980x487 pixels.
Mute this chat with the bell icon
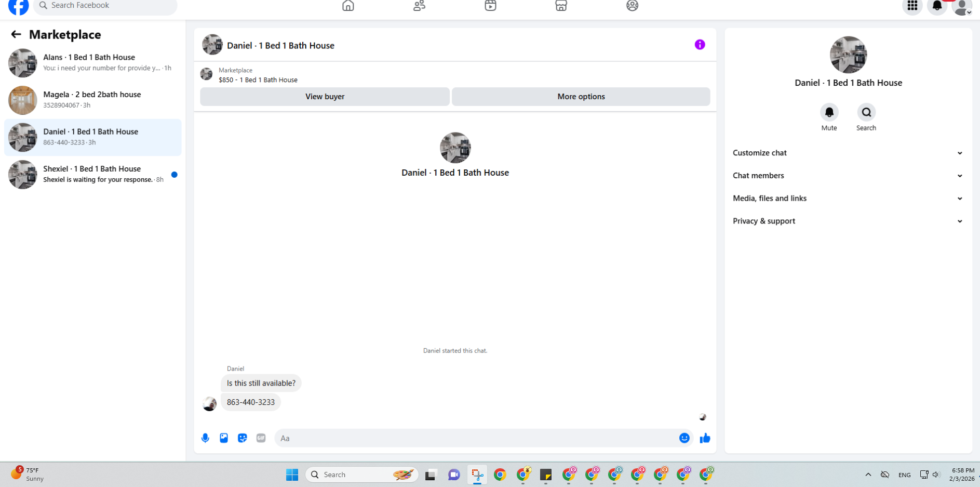[x=829, y=112]
